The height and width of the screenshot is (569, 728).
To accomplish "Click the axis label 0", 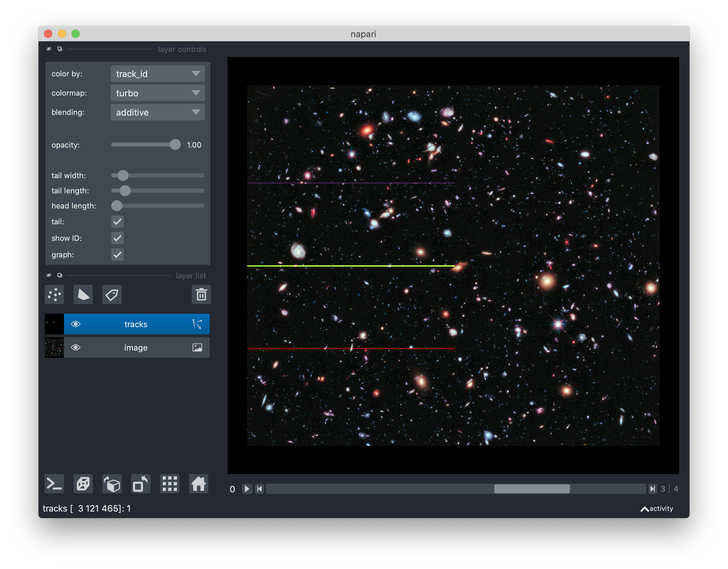I will [x=232, y=489].
